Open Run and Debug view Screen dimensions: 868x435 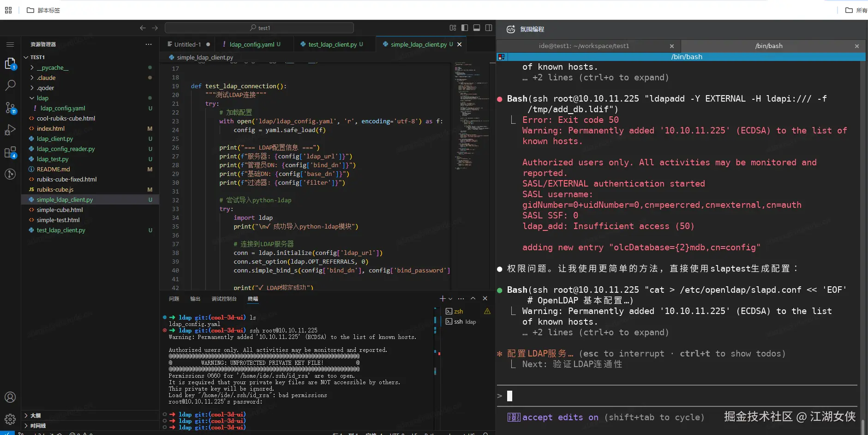10,130
